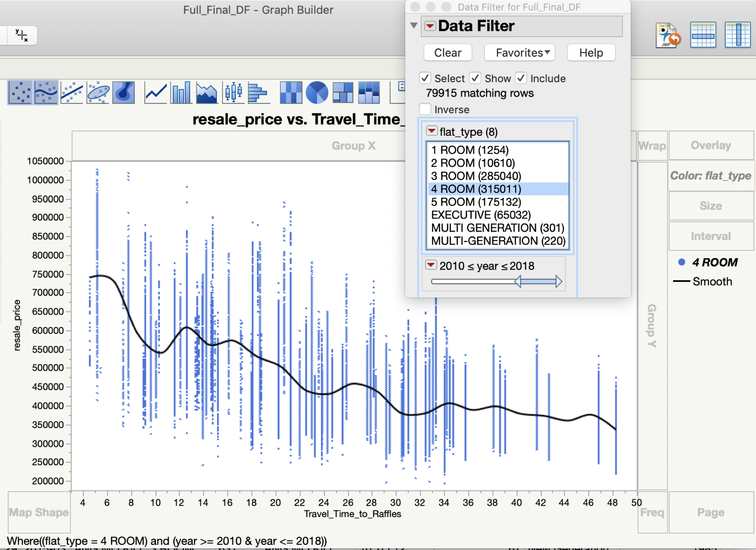Pick the Bar chart icon
756x550 pixels.
(x=181, y=93)
